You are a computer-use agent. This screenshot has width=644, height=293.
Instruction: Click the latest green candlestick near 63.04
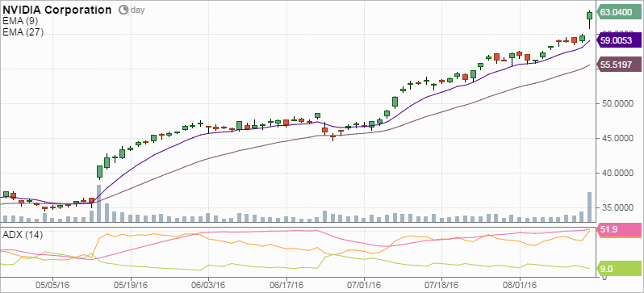pos(590,15)
